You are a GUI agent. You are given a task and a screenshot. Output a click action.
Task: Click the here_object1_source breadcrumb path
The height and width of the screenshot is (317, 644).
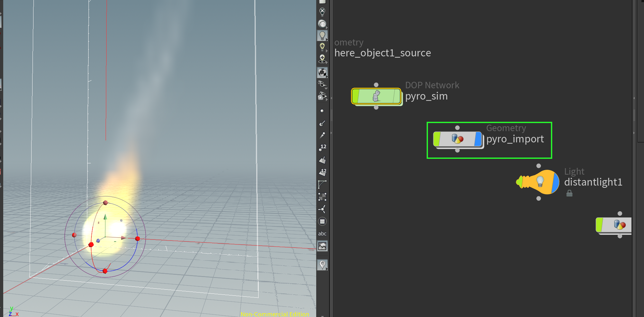(382, 53)
